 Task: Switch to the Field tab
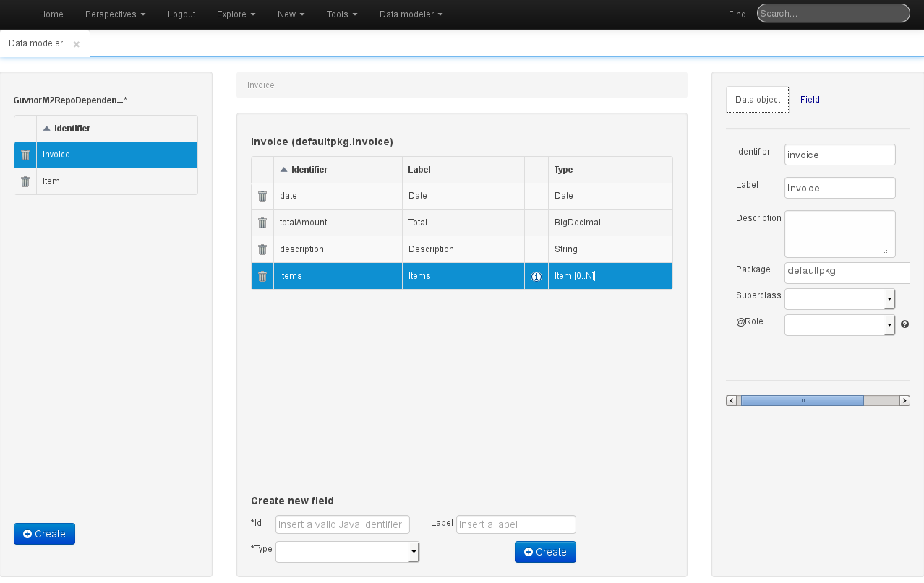tap(810, 100)
